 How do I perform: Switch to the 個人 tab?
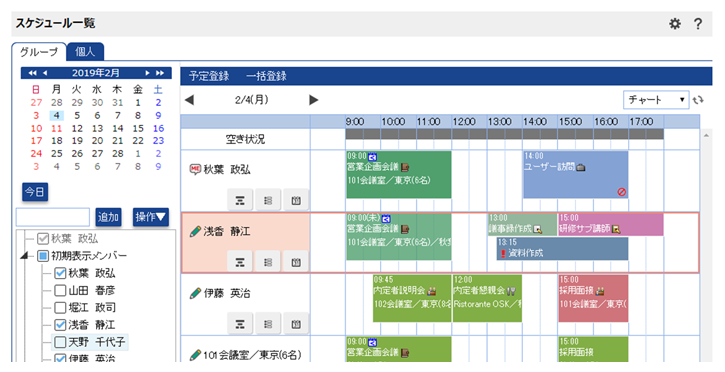[x=85, y=52]
